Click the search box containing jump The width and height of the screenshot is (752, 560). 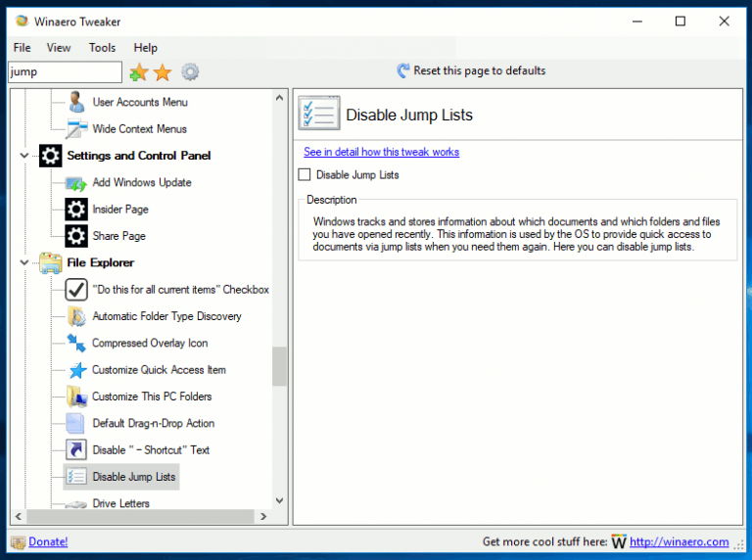click(66, 71)
